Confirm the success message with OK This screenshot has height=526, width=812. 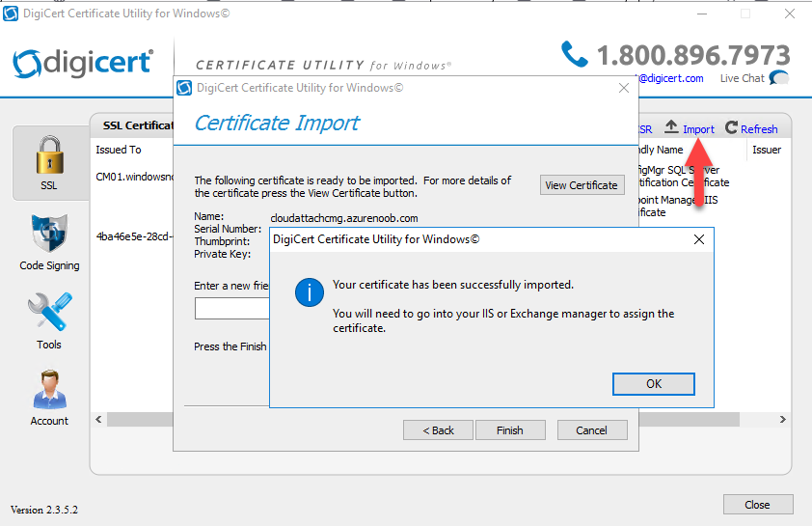click(x=654, y=384)
